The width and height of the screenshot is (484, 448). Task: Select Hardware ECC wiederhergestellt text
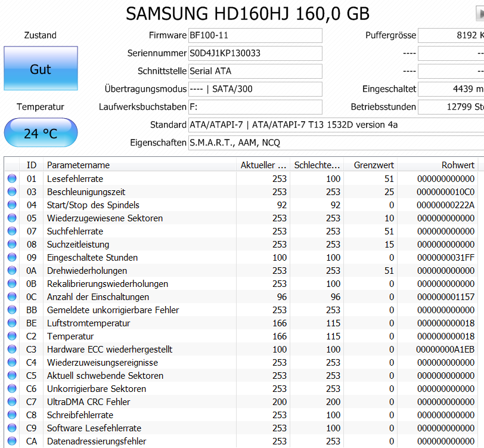pos(110,350)
